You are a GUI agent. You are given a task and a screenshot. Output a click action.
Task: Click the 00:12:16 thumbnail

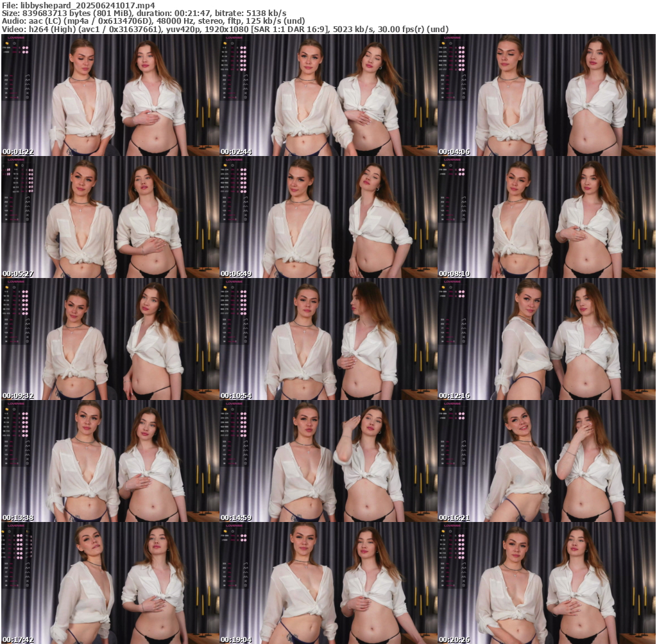coord(546,339)
